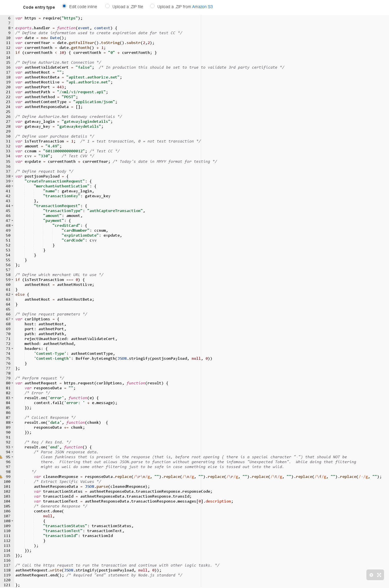
Task: Open the Amazon S3 link
Action: pos(202,7)
